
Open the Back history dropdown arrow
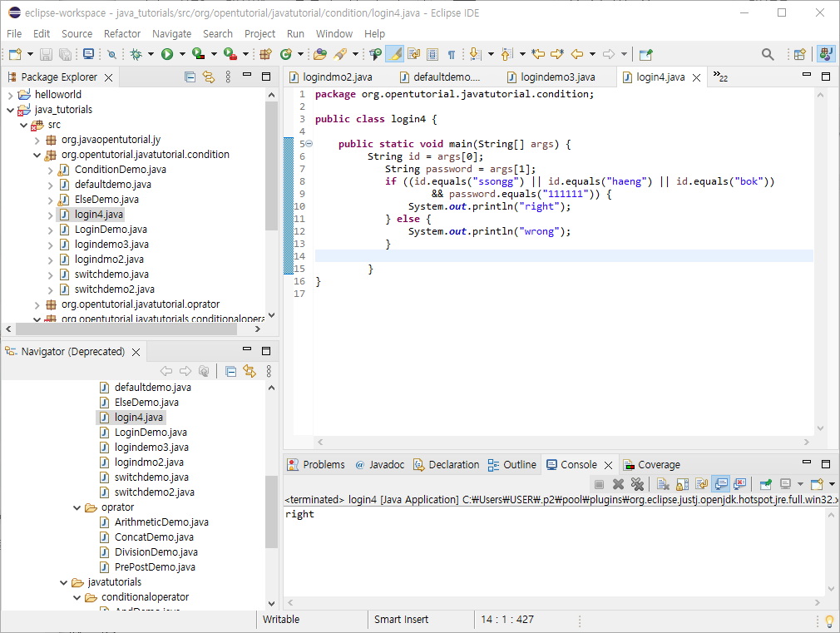tap(592, 54)
